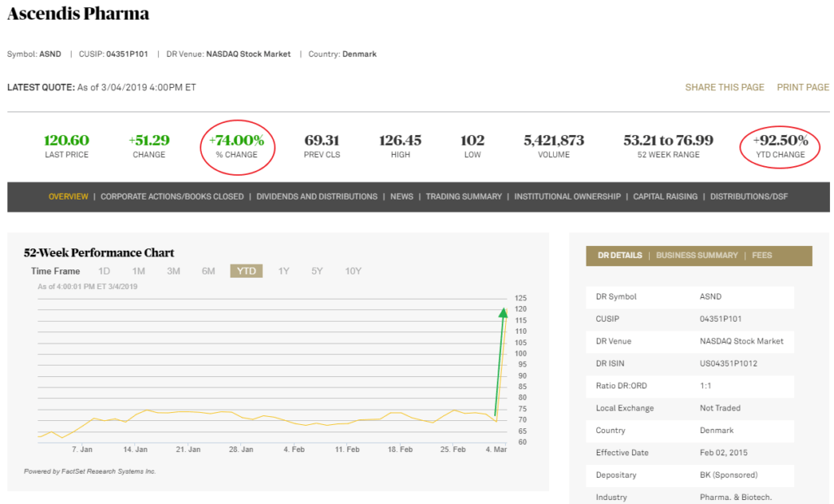Click the Depositary value BK (Sponsored)
The height and width of the screenshot is (504, 834).
point(729,476)
